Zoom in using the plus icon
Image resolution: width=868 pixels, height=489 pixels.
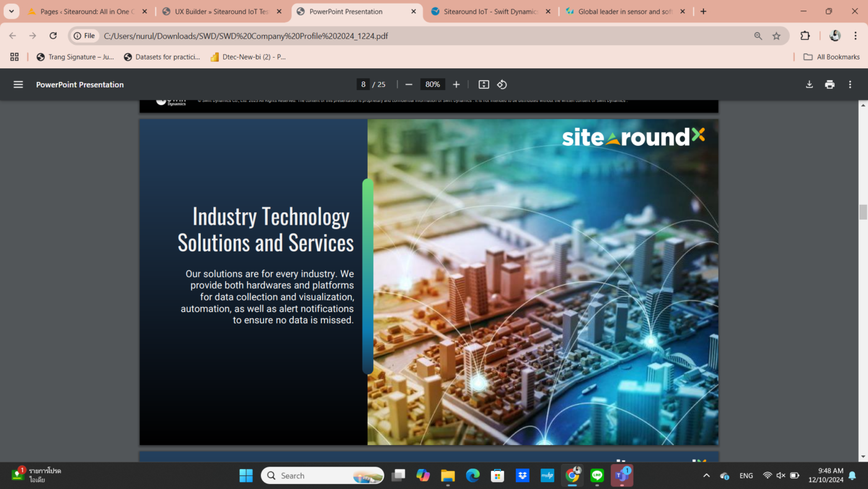(456, 84)
